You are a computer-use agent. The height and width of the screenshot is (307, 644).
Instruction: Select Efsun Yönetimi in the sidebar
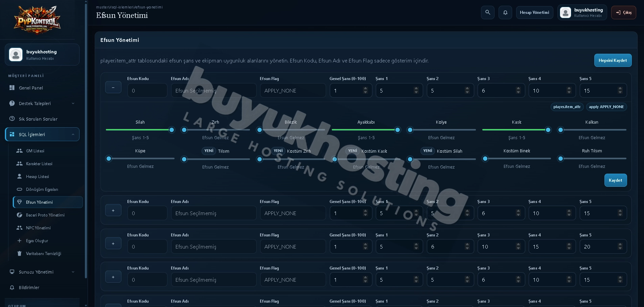coord(48,202)
